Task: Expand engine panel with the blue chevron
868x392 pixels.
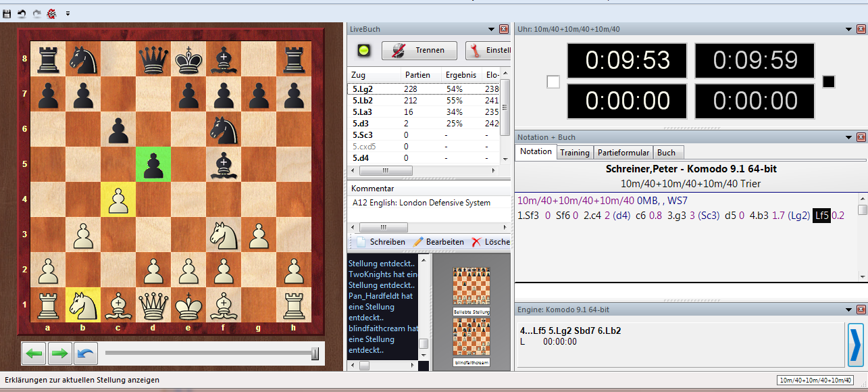Action: click(855, 344)
